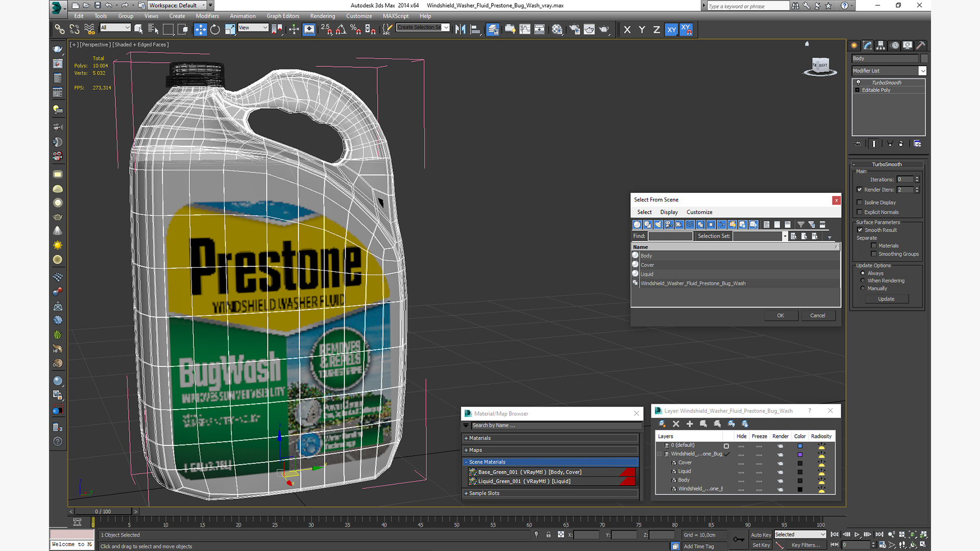The height and width of the screenshot is (551, 980).
Task: Click Display Lights filter in Select From Scene
Action: click(658, 224)
